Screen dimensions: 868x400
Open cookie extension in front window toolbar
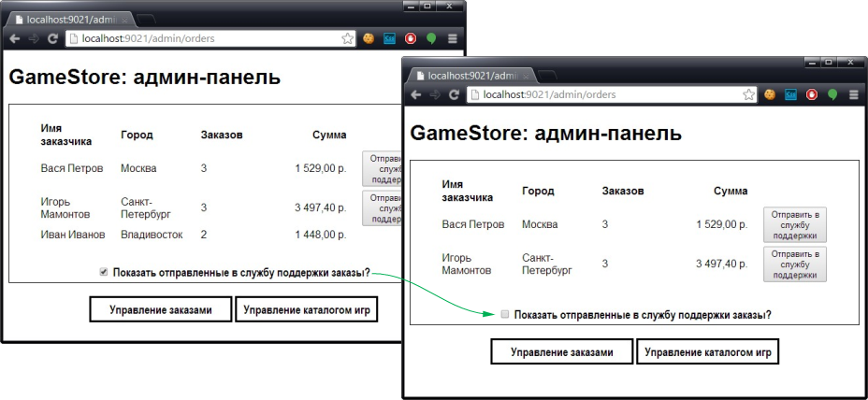(770, 94)
